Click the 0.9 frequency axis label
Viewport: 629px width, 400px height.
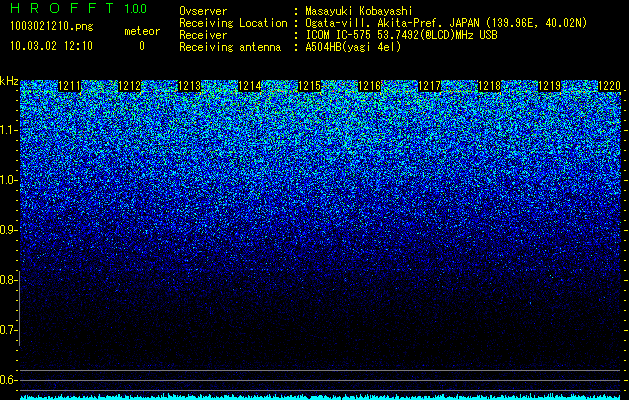pyautogui.click(x=8, y=230)
